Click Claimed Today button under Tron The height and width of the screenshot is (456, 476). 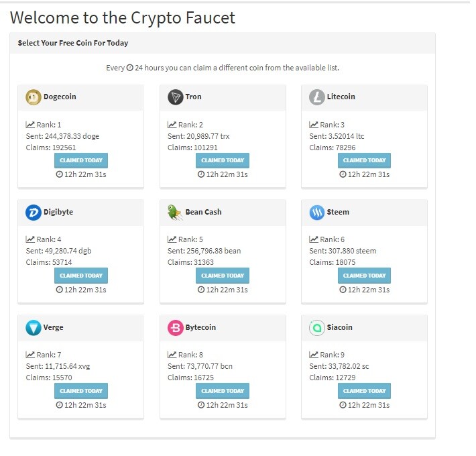[x=223, y=160]
